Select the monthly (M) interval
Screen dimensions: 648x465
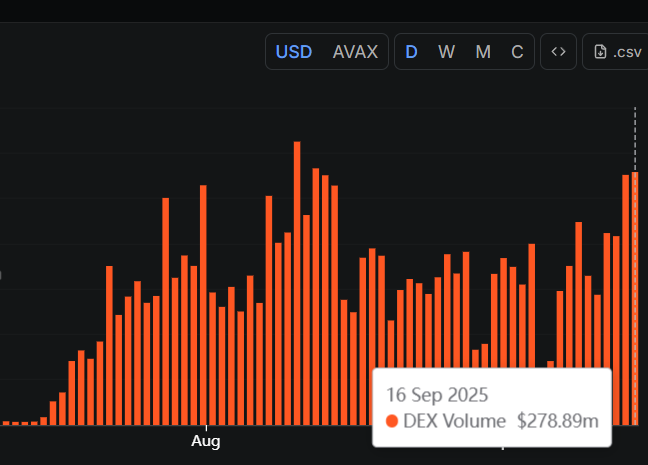[x=483, y=52]
